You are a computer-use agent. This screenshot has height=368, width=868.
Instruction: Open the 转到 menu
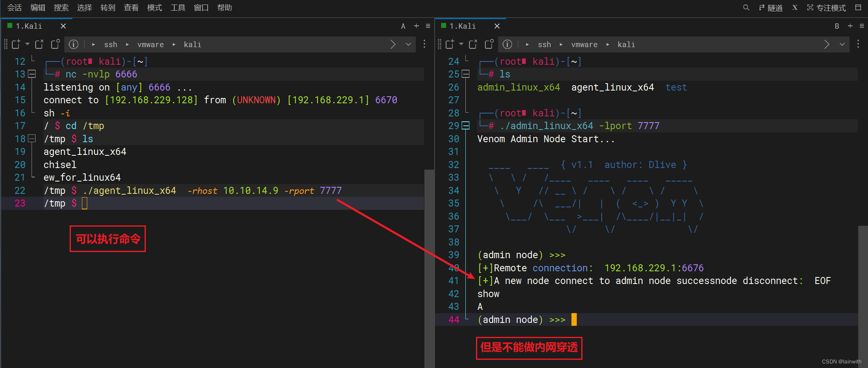click(108, 7)
